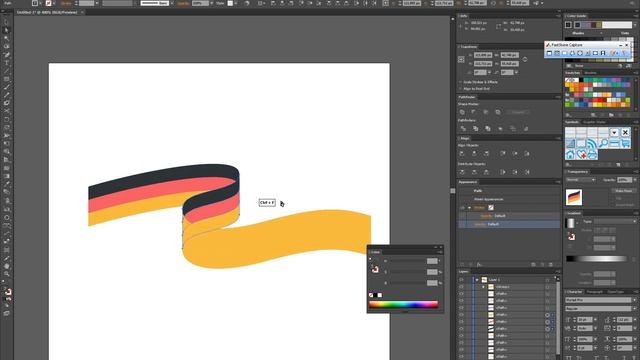Switch to the Graphic Styles tab

pos(594,122)
